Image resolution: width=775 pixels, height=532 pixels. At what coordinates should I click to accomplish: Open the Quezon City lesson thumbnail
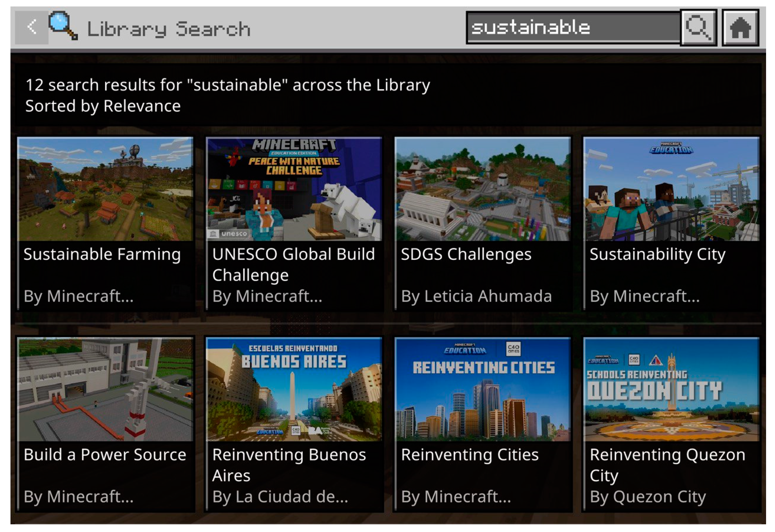671,389
